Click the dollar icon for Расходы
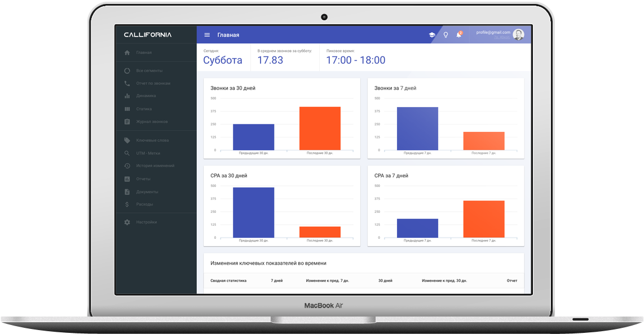Viewport: 644px width, 334px height. pos(127,204)
